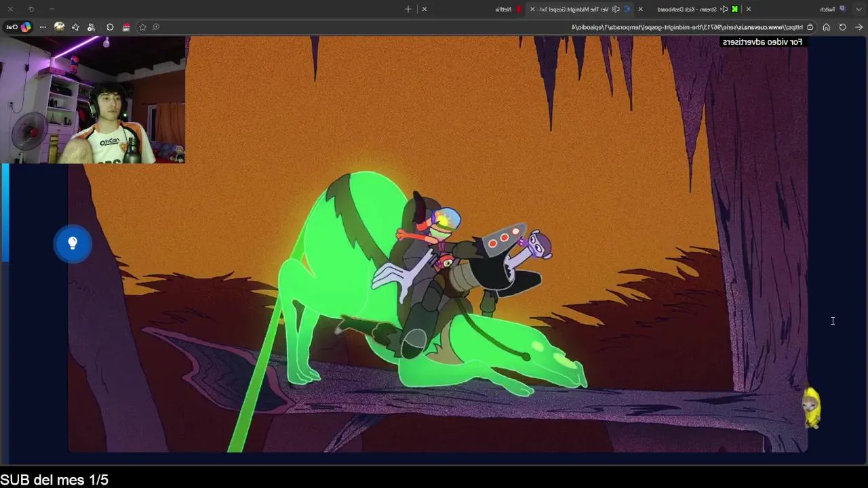This screenshot has height=488, width=868.
Task: Click the SUB del mes 1/5 text
Action: click(x=54, y=480)
